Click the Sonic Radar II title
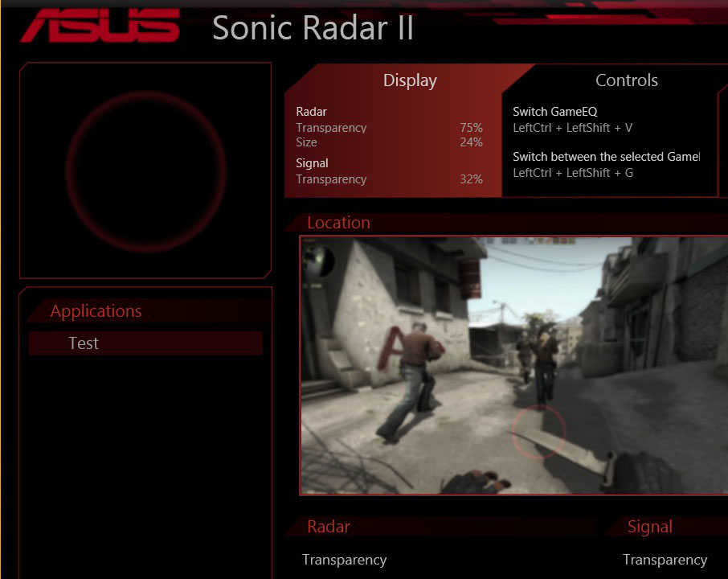 [x=313, y=28]
